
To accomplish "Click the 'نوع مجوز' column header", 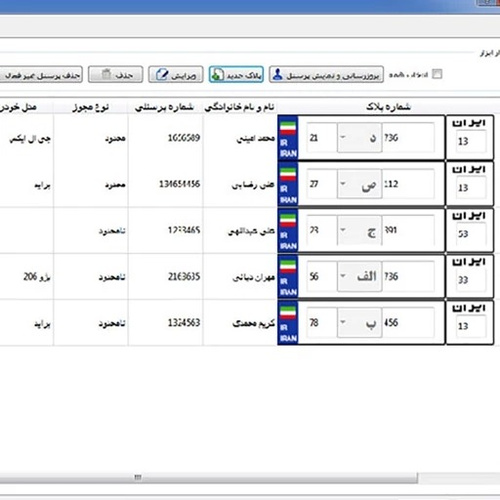I will [x=91, y=107].
